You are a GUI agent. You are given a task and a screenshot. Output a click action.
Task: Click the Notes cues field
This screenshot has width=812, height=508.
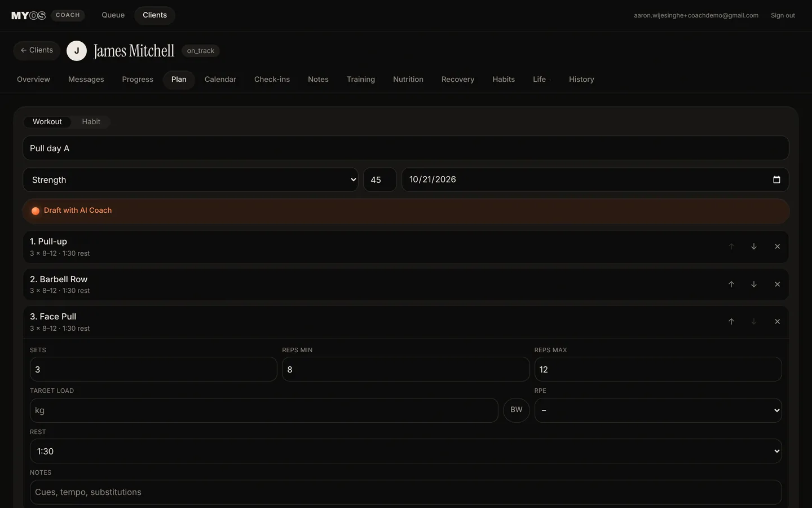[x=406, y=492]
